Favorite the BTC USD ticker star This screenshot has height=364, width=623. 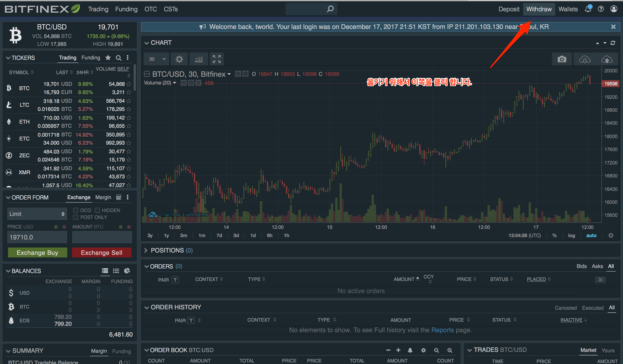tap(128, 84)
